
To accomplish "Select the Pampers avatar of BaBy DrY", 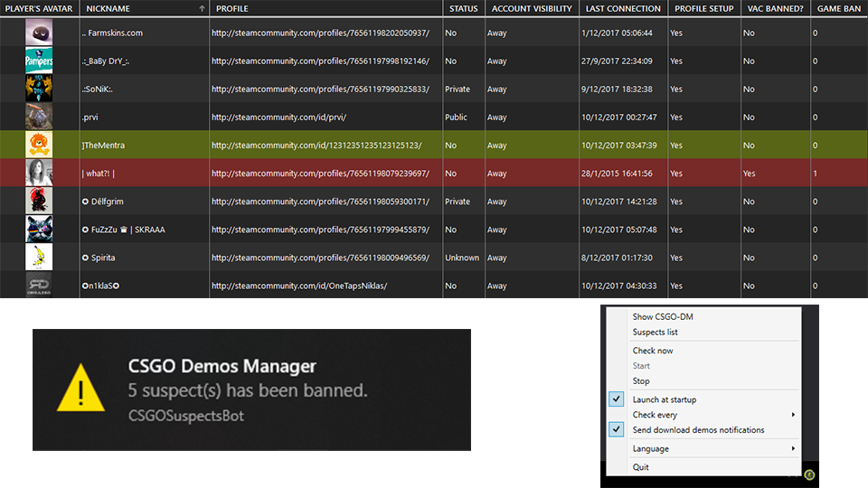I will click(39, 61).
